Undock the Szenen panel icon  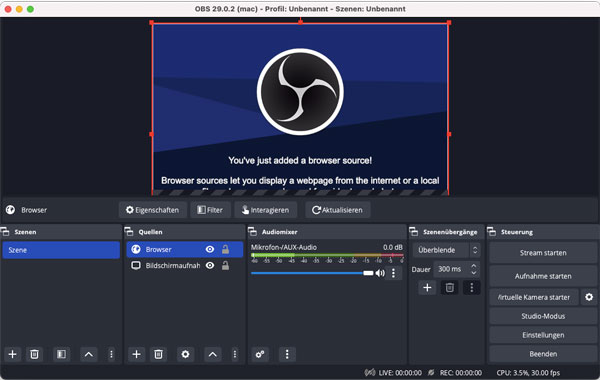(x=5, y=232)
